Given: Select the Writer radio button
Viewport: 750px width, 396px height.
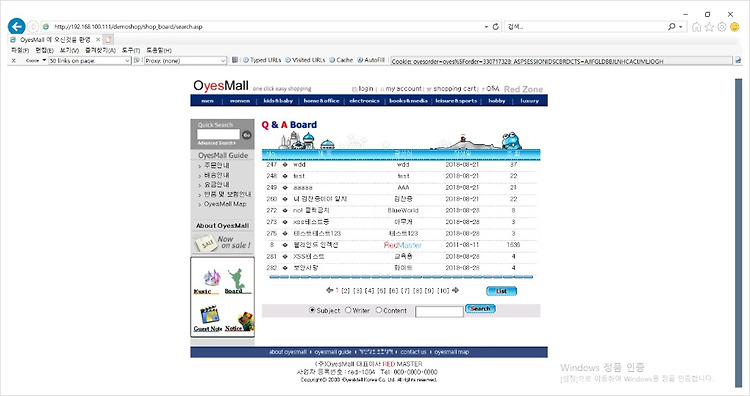Looking at the screenshot, I should 348,310.
